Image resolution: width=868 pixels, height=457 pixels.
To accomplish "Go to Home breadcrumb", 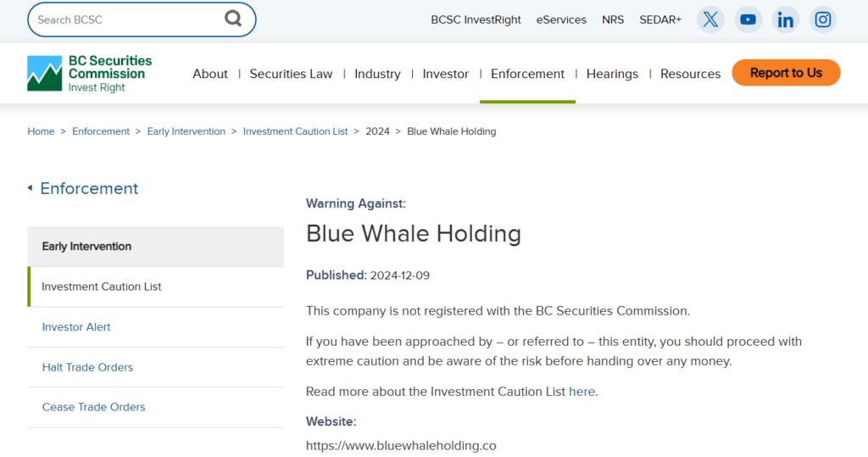I will (x=41, y=131).
